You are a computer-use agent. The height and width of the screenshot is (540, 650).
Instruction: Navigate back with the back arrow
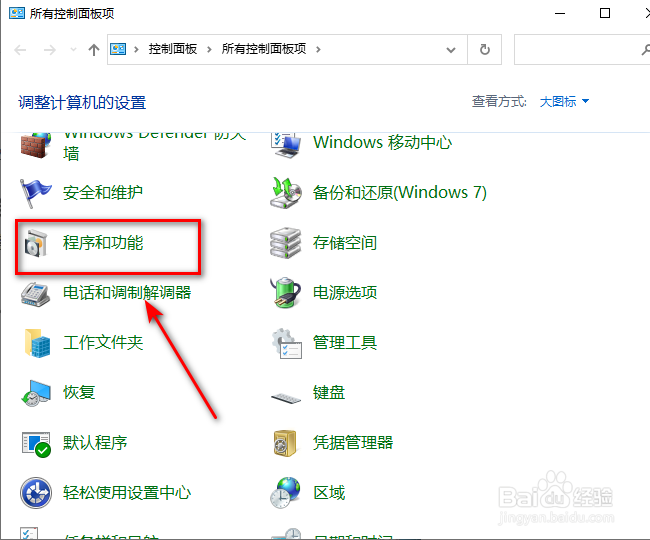click(x=20, y=50)
